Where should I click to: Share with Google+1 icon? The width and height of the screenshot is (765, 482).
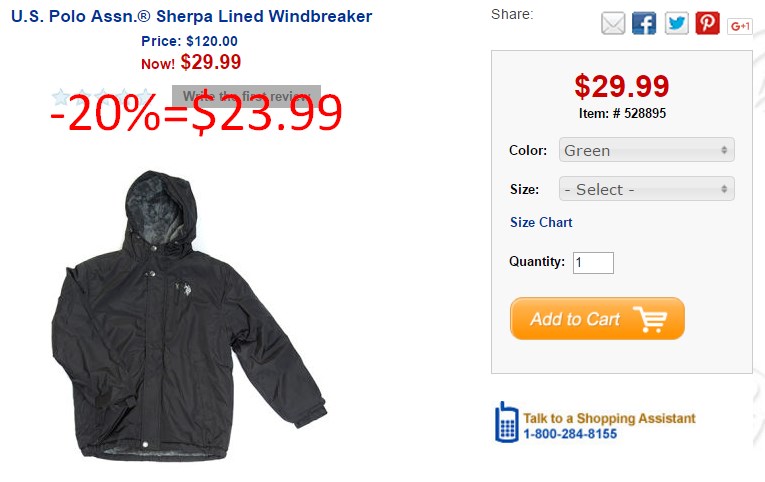click(x=740, y=26)
